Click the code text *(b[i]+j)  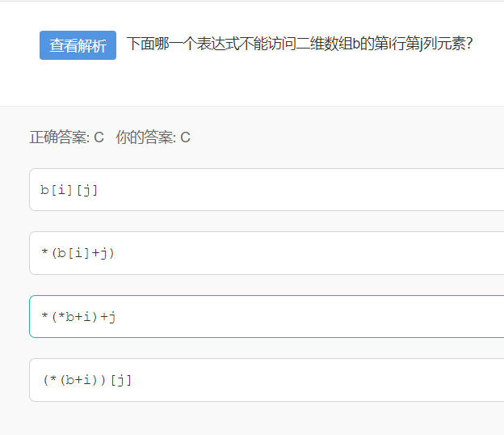[x=78, y=253]
